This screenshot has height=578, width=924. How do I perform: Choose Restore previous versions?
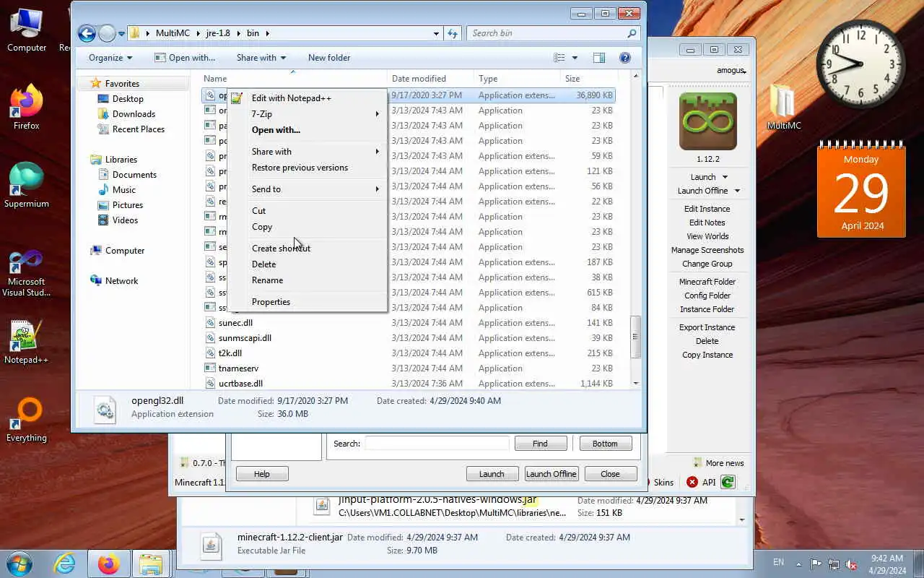[308, 168]
